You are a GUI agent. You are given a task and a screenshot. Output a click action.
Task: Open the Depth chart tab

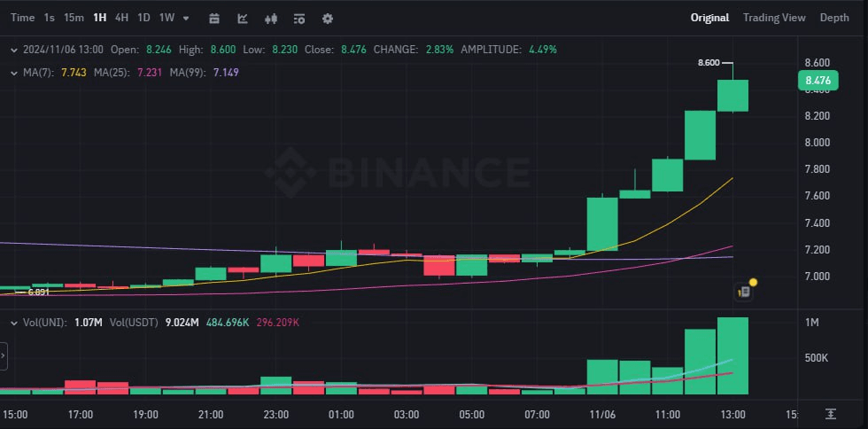click(x=833, y=18)
